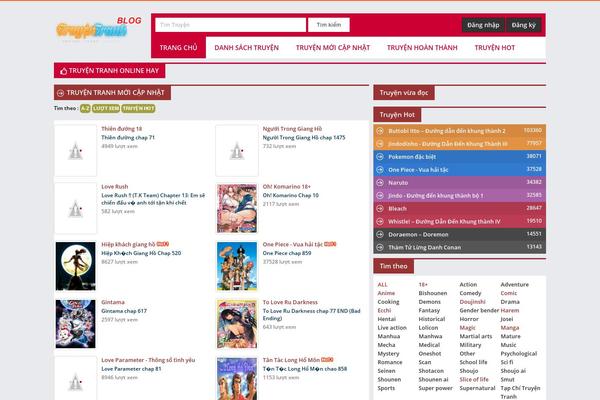Select the Shounen genre filter
The height and width of the screenshot is (400, 600).
pyautogui.click(x=389, y=379)
